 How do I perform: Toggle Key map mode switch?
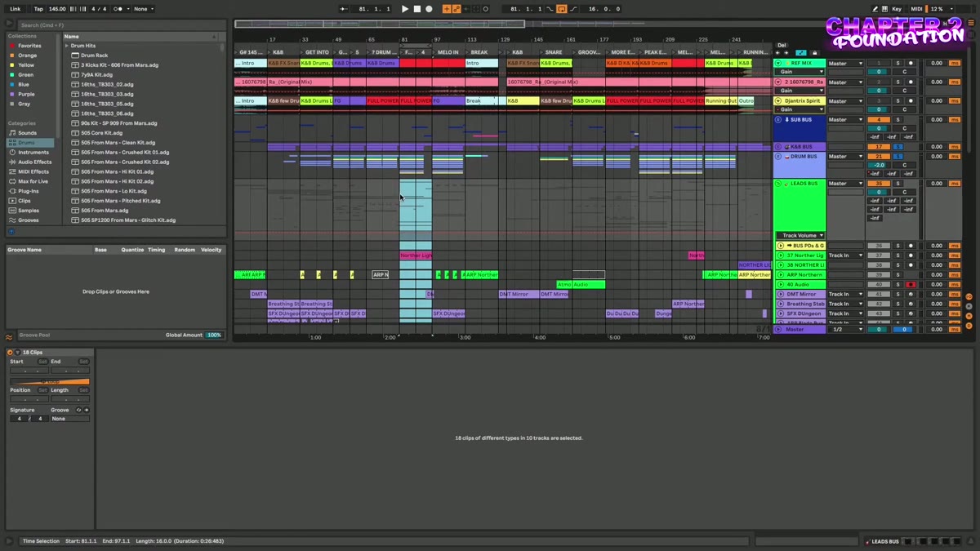(x=895, y=9)
